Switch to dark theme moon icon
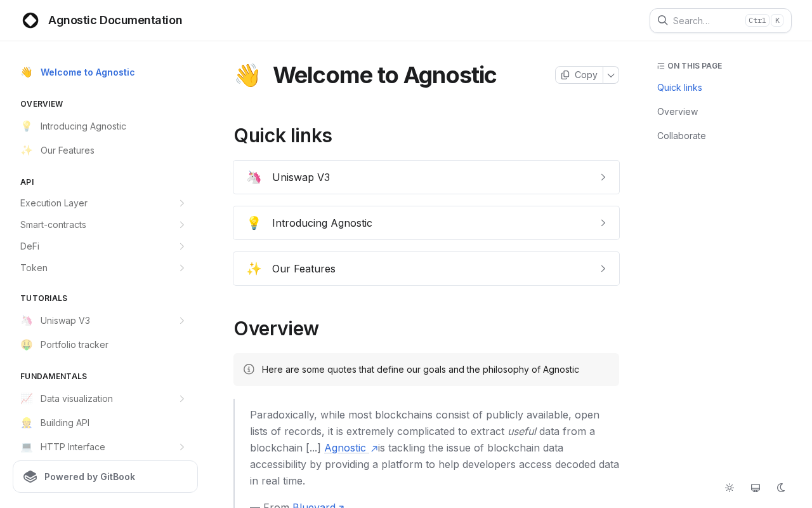 click(782, 488)
